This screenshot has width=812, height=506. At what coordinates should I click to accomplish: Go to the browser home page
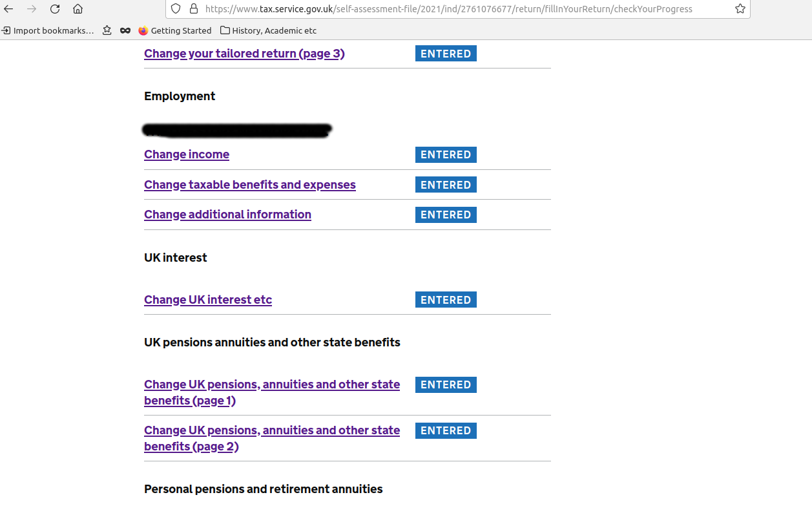coord(78,9)
